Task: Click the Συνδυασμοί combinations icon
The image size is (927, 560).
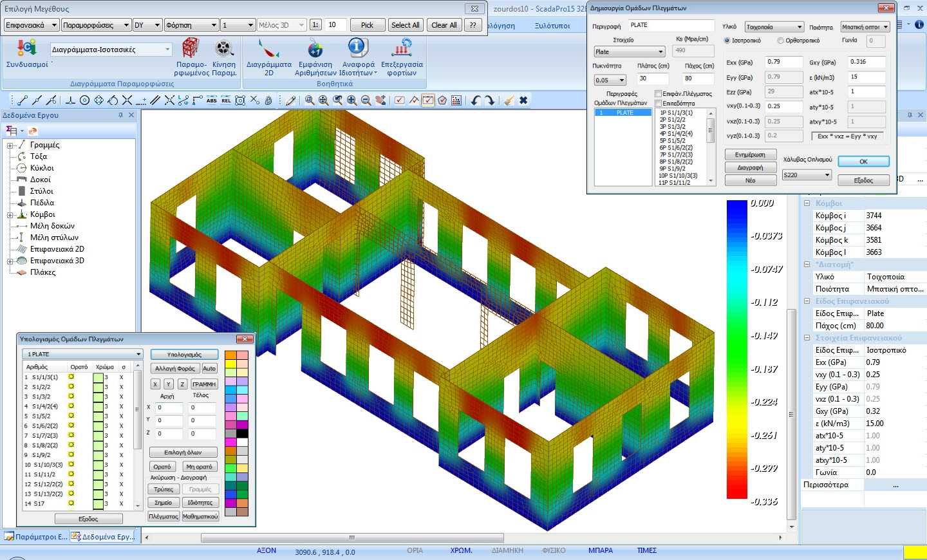Action: coord(26,49)
